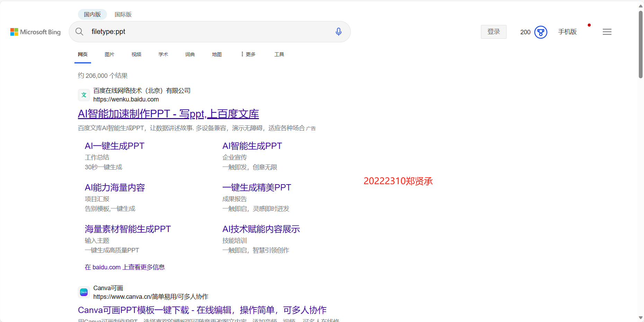Click the 约 206,000 个结果 text
Screen dimensions: 644x322
(102, 75)
